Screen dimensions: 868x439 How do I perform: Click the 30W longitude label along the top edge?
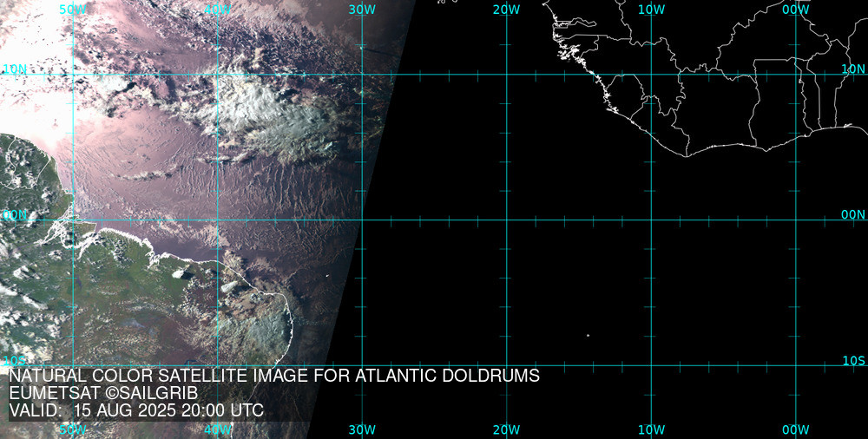363,10
